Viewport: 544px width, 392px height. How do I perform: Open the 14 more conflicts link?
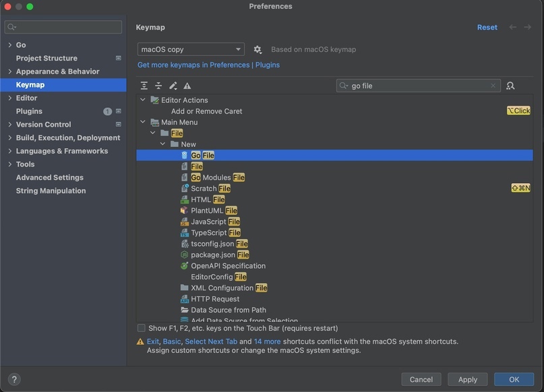(x=267, y=341)
